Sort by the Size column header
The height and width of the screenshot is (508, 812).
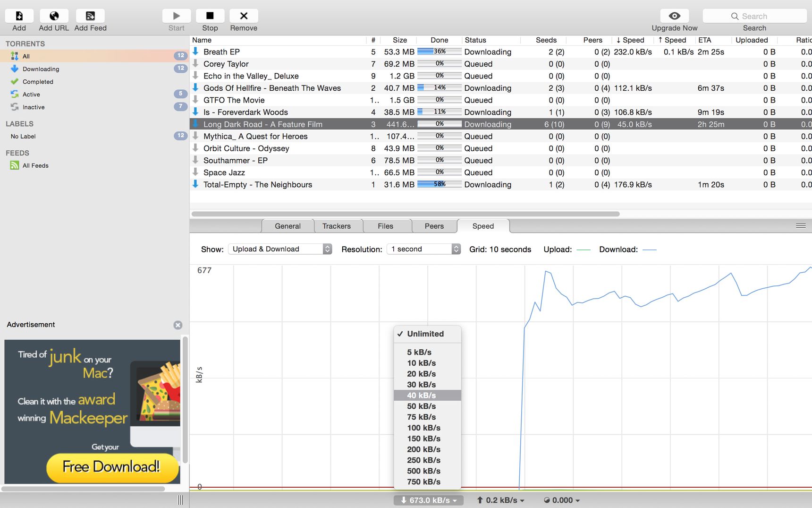399,40
